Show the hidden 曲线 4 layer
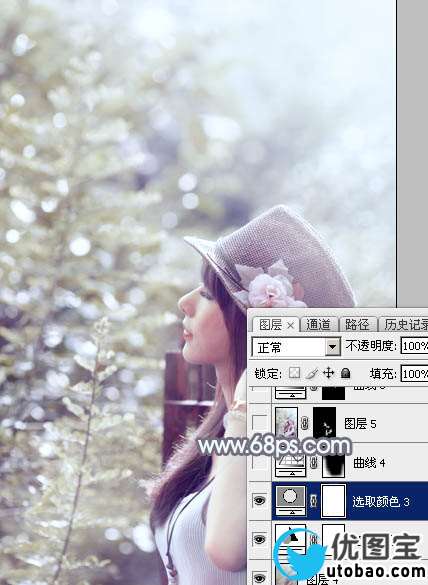The width and height of the screenshot is (428, 585). tap(259, 463)
